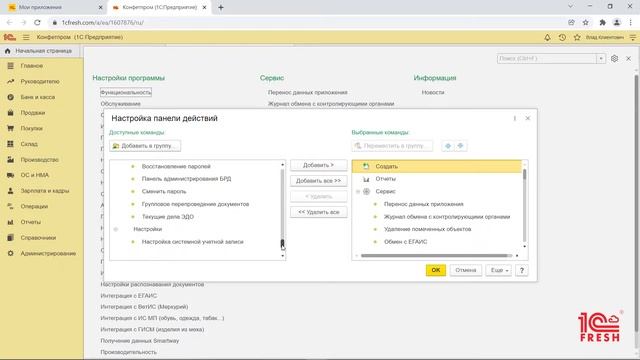The image size is (640, 360).
Task: Select Групповое перепроведение документов command
Action: [x=195, y=204]
